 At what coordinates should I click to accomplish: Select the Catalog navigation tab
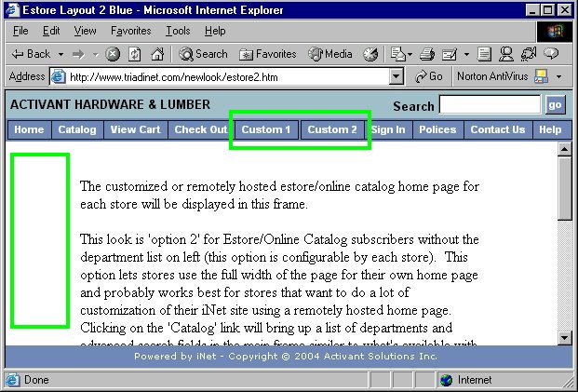click(x=77, y=129)
